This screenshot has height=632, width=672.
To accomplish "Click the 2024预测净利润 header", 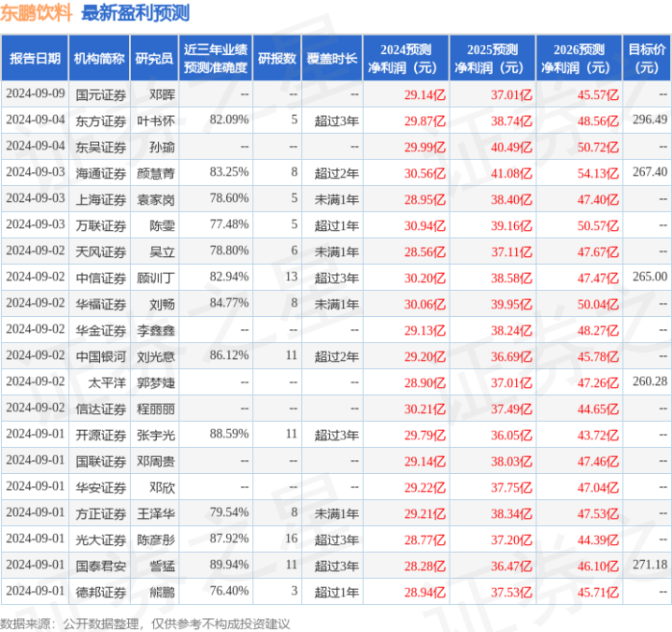I will [406, 58].
